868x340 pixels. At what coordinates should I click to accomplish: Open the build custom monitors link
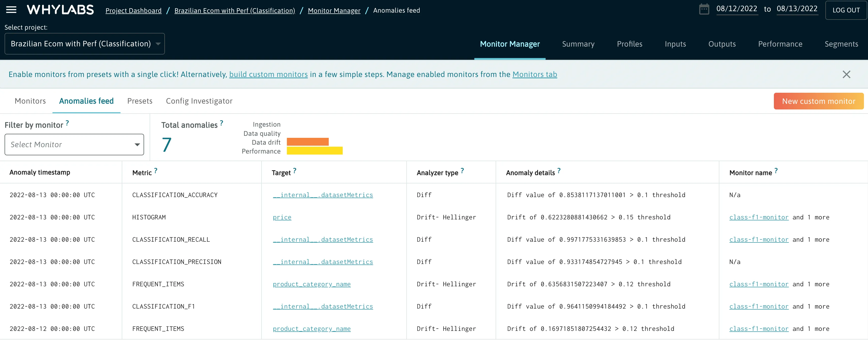coord(268,74)
